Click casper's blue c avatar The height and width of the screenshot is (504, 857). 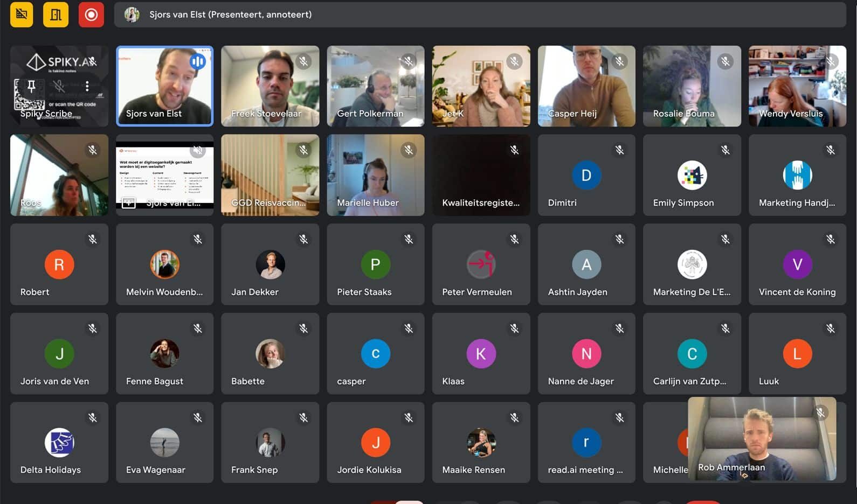click(376, 353)
